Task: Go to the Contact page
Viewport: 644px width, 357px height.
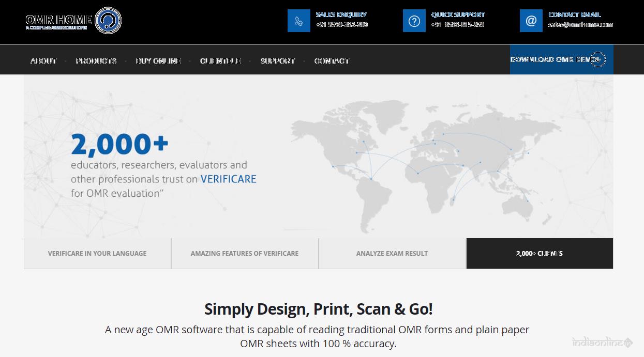Action: [x=332, y=60]
